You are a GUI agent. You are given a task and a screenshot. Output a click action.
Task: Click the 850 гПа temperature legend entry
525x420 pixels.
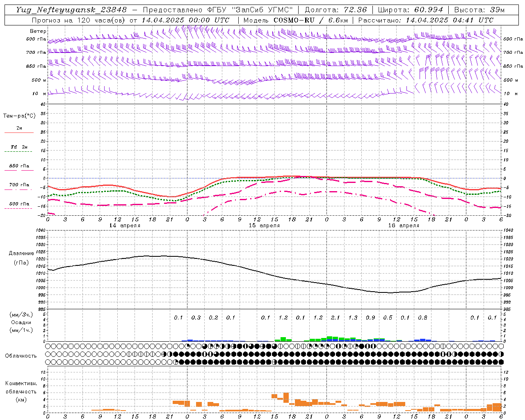pyautogui.click(x=19, y=166)
